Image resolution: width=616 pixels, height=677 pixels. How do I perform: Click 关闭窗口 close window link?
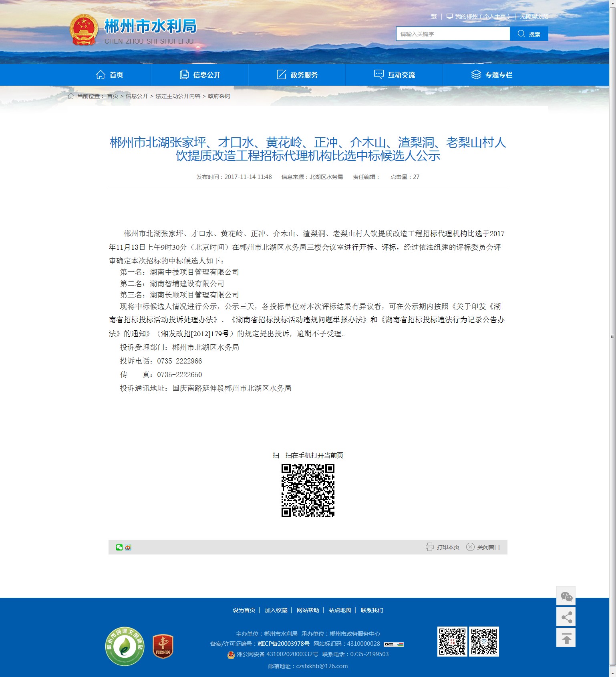click(488, 547)
